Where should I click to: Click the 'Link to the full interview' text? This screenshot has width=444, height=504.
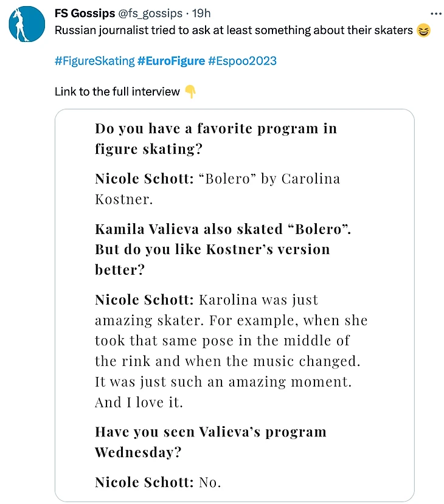pyautogui.click(x=117, y=92)
